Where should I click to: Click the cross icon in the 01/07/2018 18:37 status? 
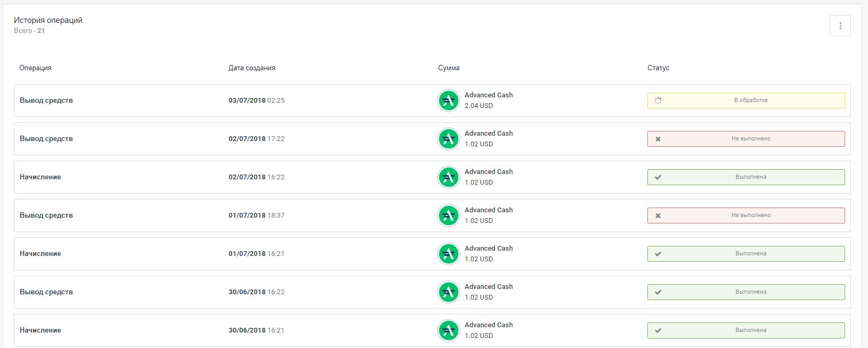click(x=658, y=216)
